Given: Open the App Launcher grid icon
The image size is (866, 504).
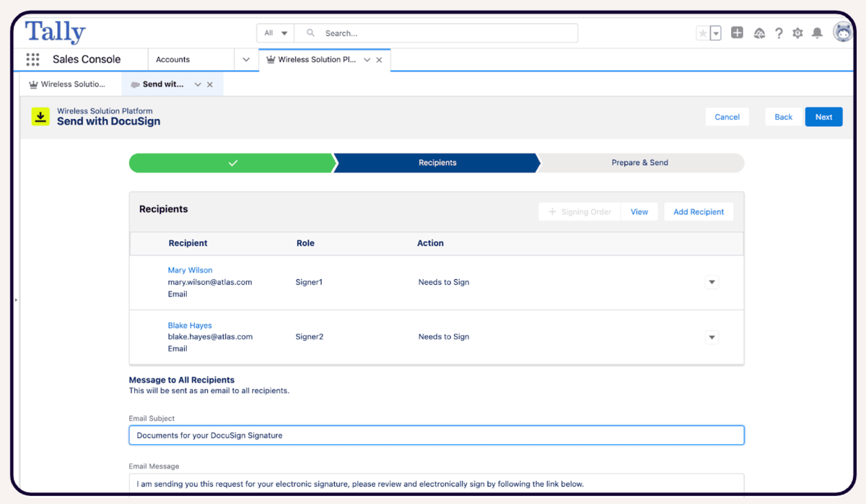Looking at the screenshot, I should coord(32,60).
